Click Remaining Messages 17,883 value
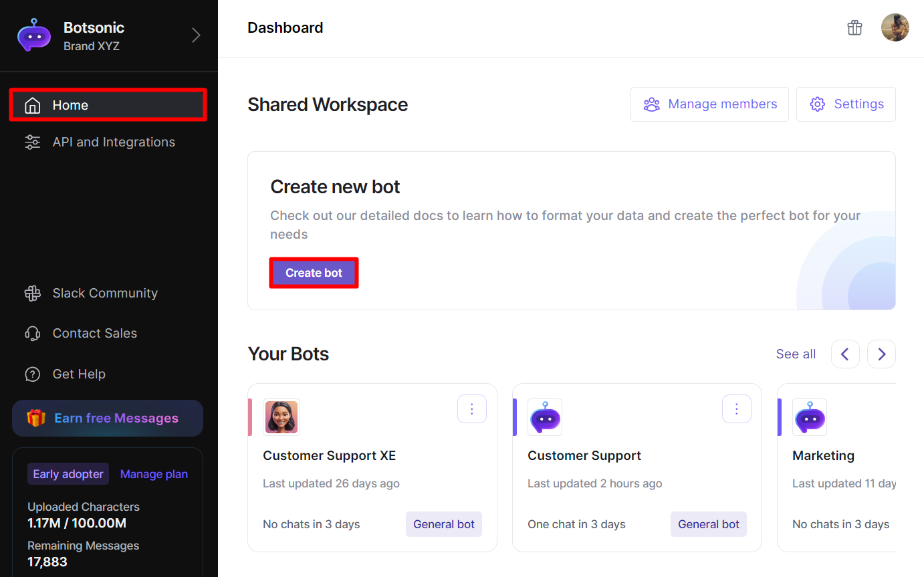Image resolution: width=924 pixels, height=577 pixels. [47, 562]
